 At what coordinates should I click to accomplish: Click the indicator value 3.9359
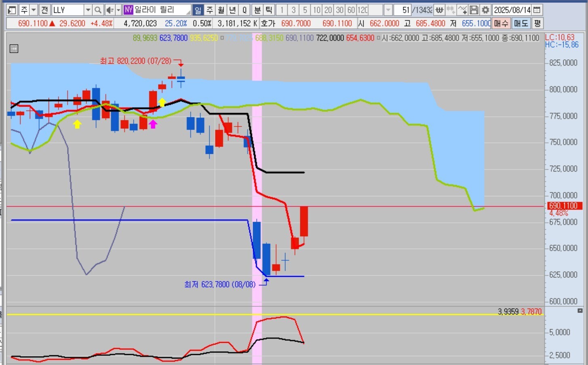coord(508,312)
